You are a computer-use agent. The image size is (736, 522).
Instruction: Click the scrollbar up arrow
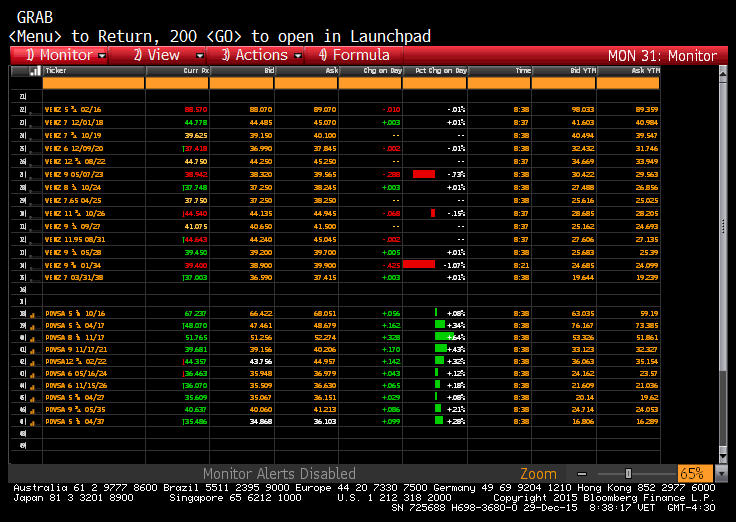tap(723, 74)
